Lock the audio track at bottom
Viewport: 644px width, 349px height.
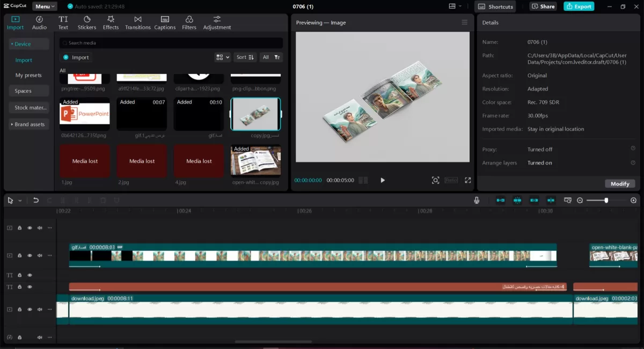pyautogui.click(x=19, y=337)
